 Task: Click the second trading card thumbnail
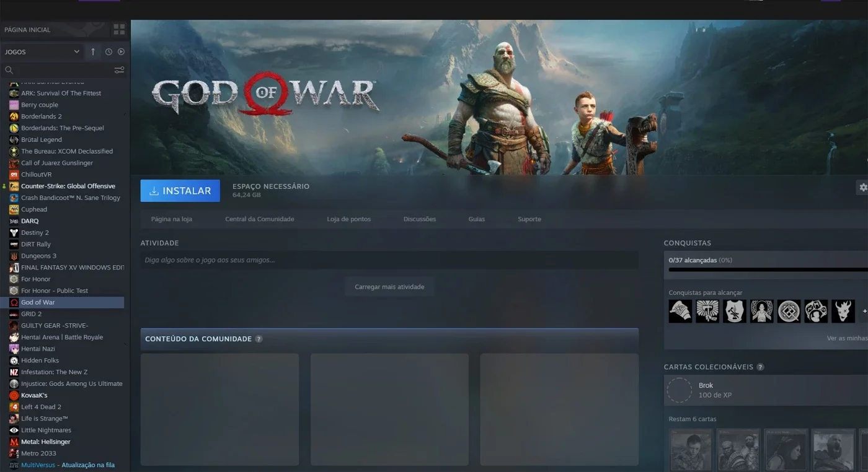(738, 450)
